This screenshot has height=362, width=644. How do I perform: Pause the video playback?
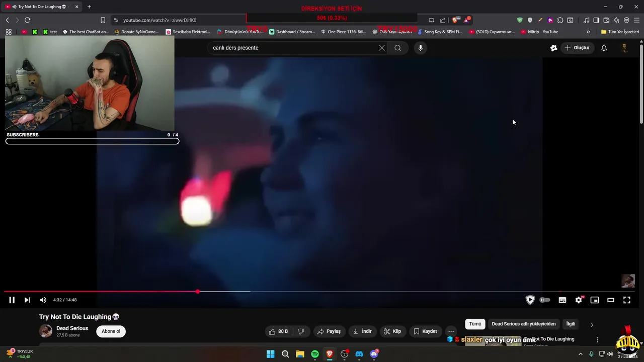tap(12, 300)
